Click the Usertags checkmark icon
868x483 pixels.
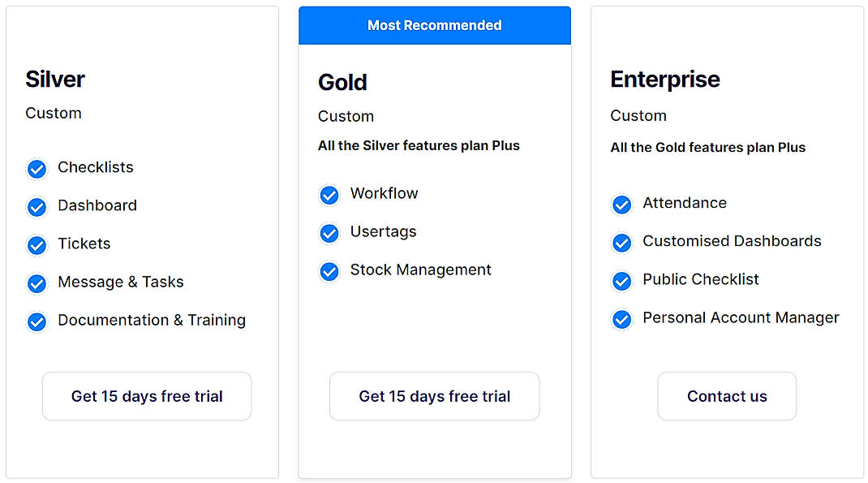(329, 232)
